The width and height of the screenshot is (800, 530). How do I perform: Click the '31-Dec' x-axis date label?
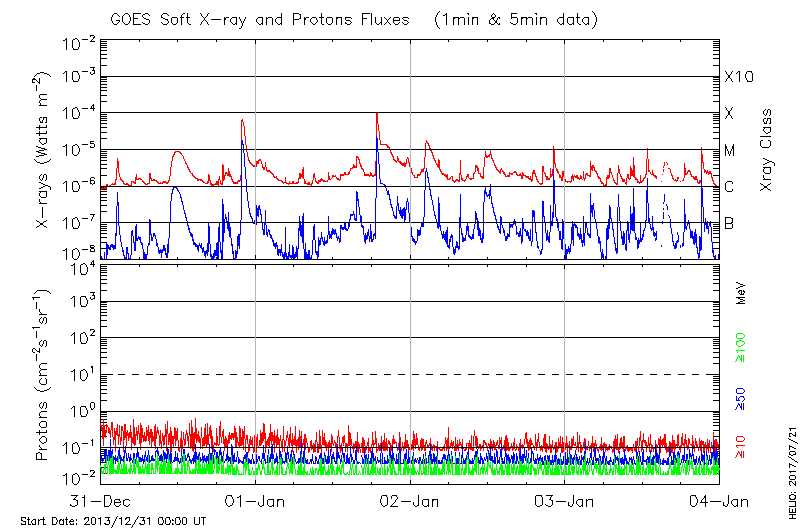click(101, 499)
